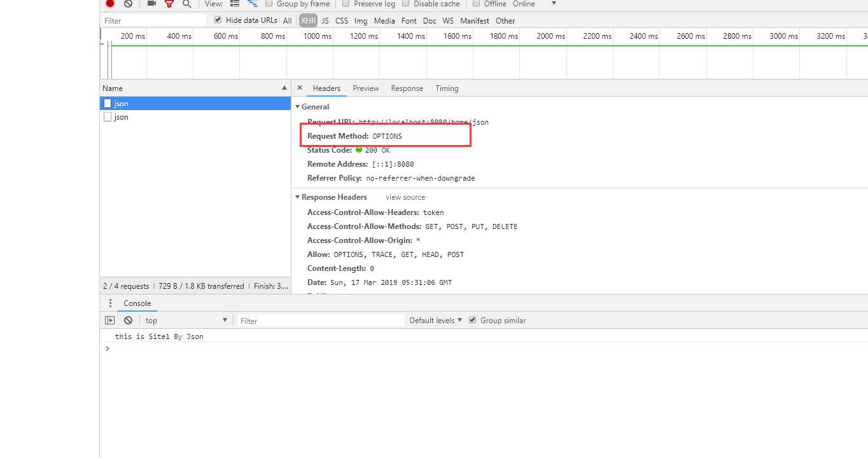Filter requests by Doc
This screenshot has height=458, width=868.
click(430, 20)
